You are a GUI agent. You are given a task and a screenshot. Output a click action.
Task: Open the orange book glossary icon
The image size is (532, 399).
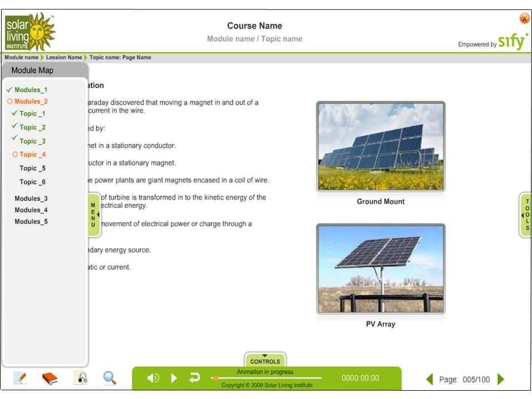[50, 378]
